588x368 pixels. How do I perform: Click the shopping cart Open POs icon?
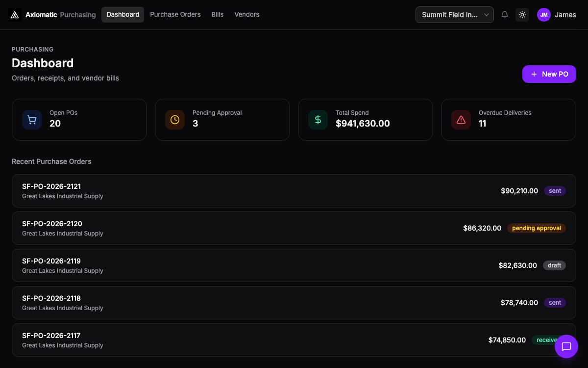click(32, 119)
